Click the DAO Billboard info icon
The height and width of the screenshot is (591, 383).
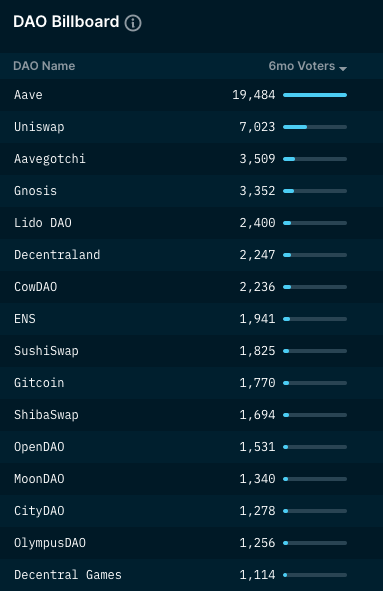click(133, 23)
